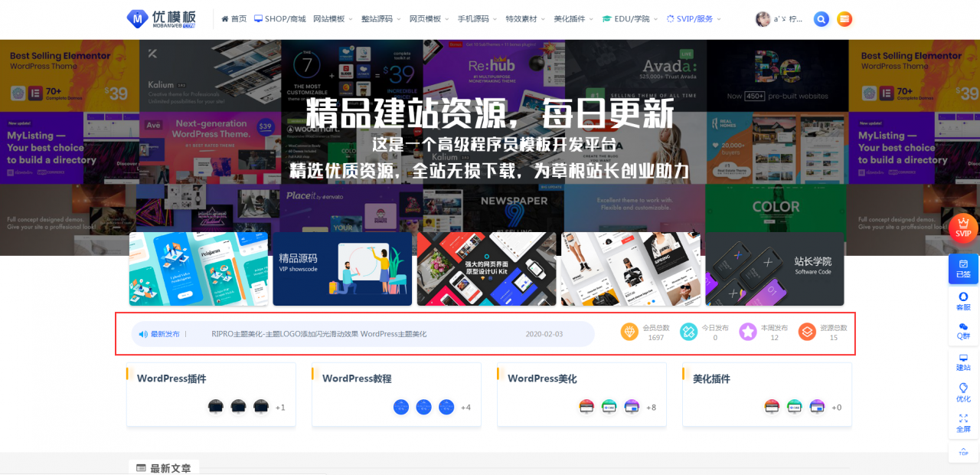Click first blue thumbnail in WordPress教程 card
Image resolution: width=980 pixels, height=475 pixels.
[401, 407]
